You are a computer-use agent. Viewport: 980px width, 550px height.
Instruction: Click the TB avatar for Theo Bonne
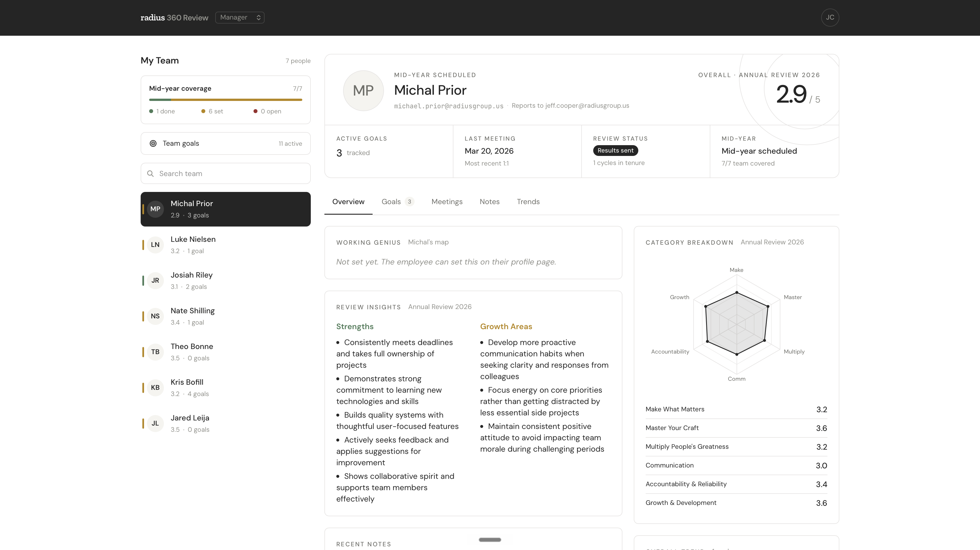coord(155,352)
